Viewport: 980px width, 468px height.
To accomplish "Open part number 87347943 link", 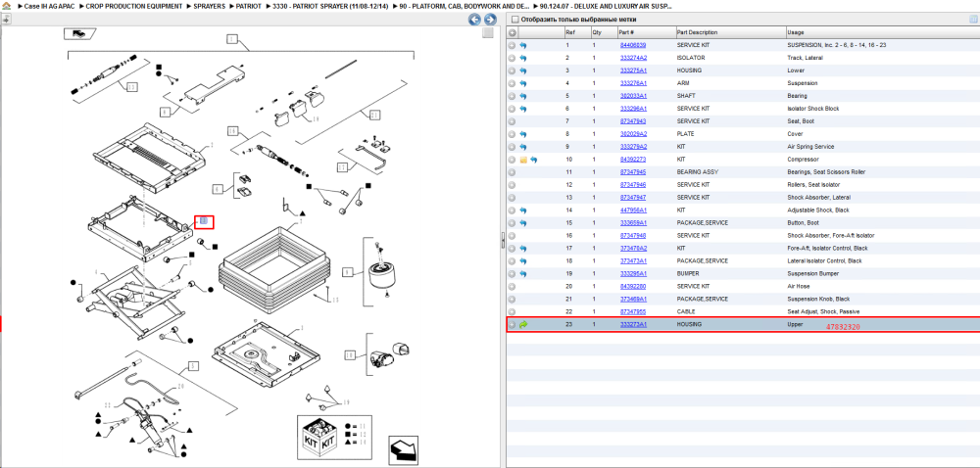I will pyautogui.click(x=632, y=121).
